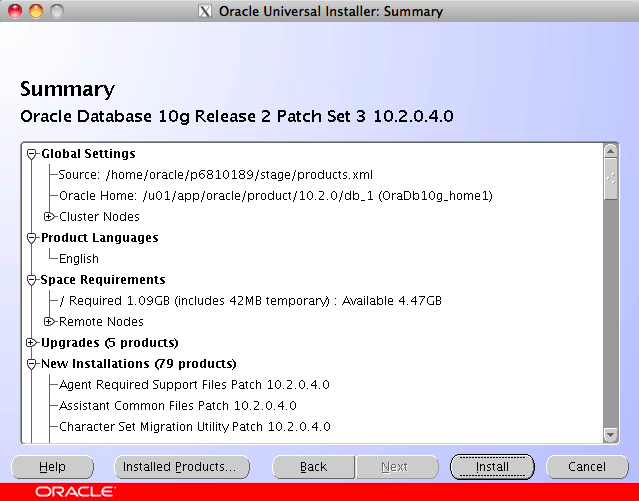This screenshot has height=501, width=639.
Task: Expand the Cluster Nodes entry
Action: (x=50, y=217)
